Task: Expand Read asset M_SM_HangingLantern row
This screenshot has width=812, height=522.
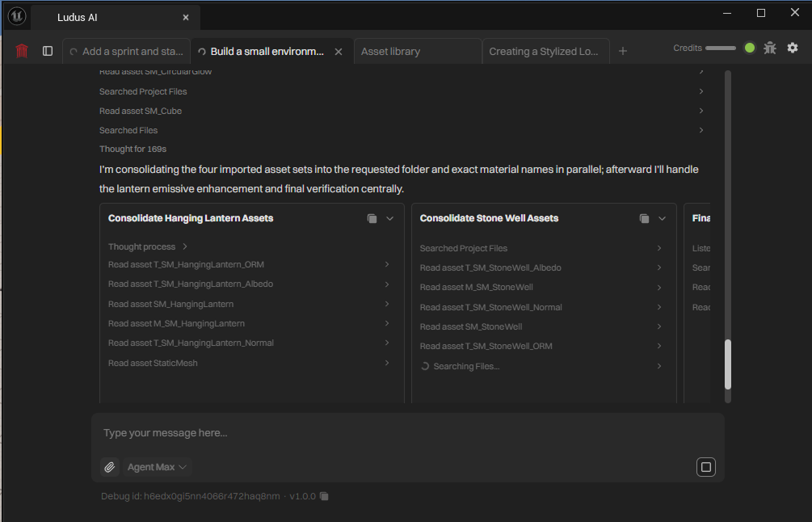Action: [249, 324]
